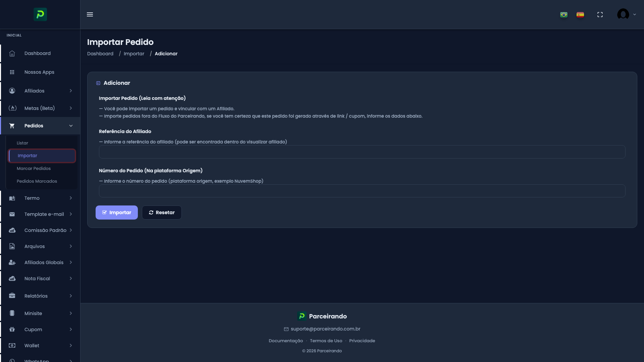Select the Pedidos shopping cart icon
Viewport: 644px width, 362px height.
click(12, 125)
